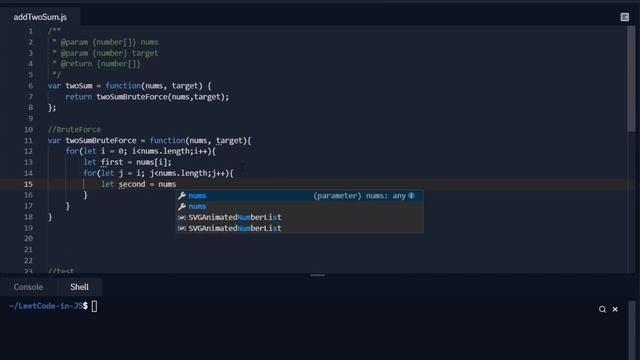Click line number 11 in the gutter
This screenshot has height=360, width=640.
click(x=28, y=140)
